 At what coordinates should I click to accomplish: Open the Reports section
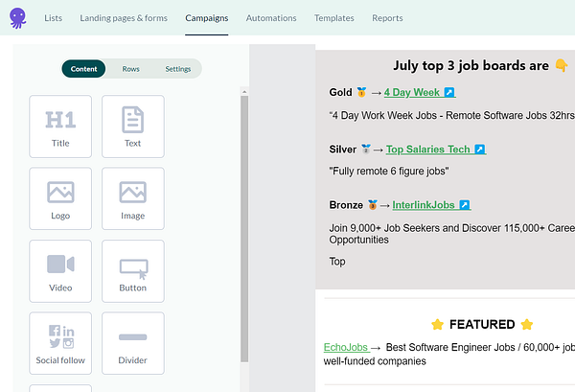coord(387,18)
